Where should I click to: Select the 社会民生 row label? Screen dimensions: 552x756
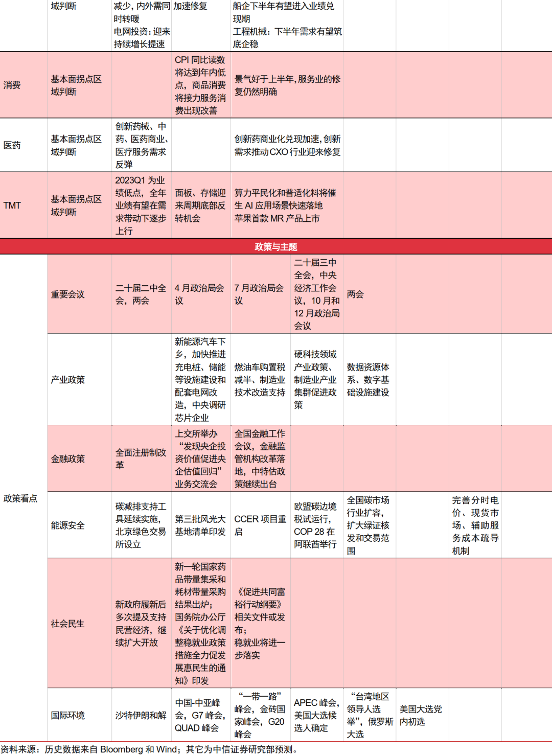68,623
